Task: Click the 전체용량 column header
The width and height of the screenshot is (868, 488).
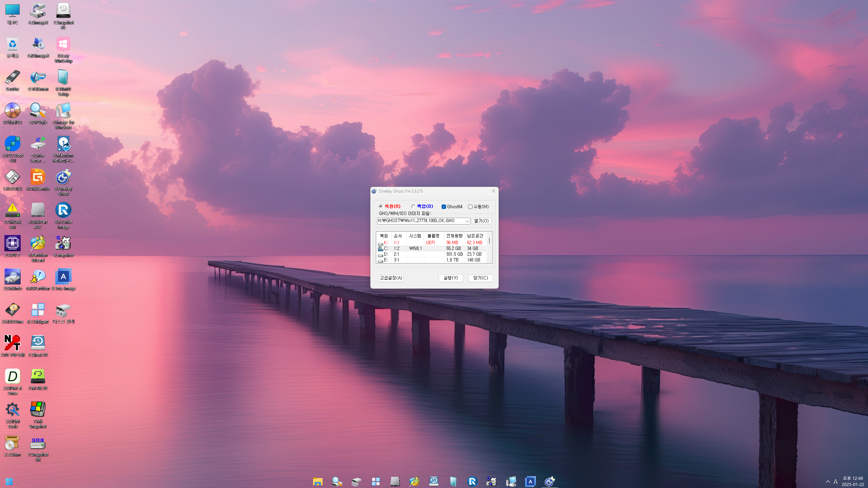Action: click(454, 236)
